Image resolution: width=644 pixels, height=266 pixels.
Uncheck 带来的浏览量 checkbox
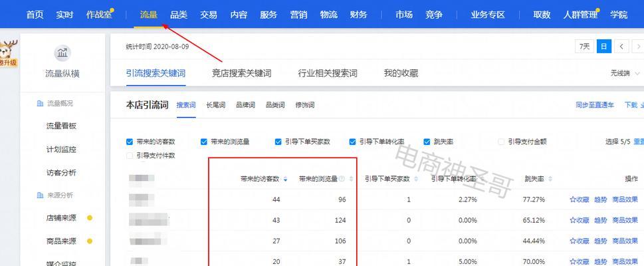pyautogui.click(x=204, y=142)
